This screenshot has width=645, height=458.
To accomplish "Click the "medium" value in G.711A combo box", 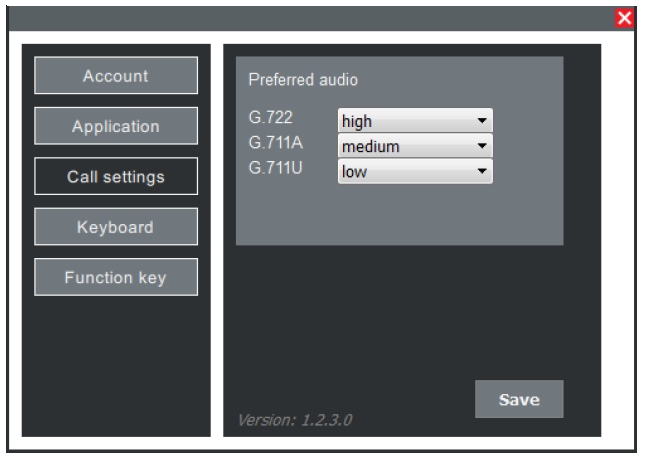I will (370, 146).
